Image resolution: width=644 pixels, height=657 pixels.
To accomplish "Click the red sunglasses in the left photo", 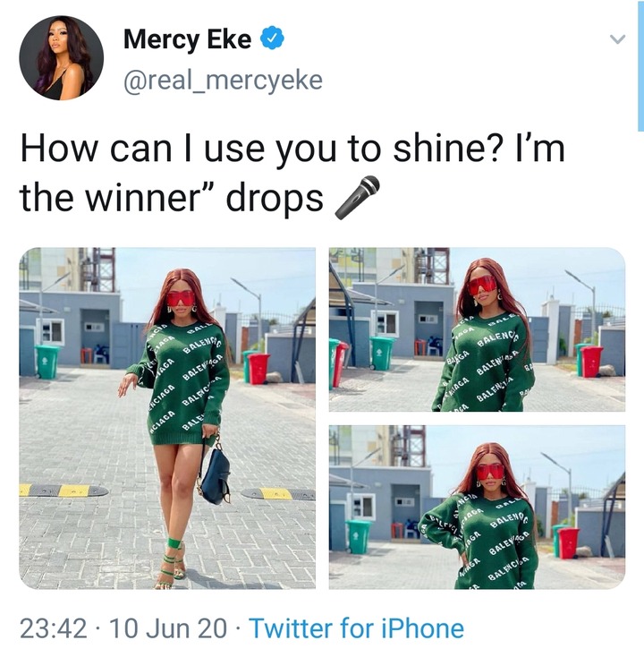I will point(181,299).
